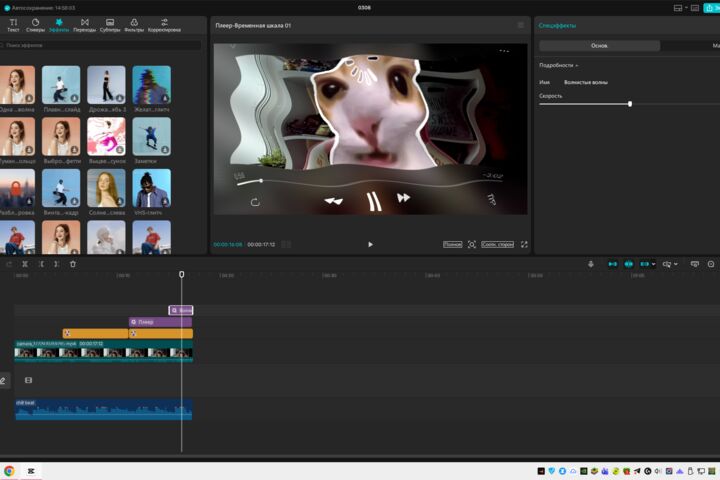Open the Стикеры panel

click(35, 25)
